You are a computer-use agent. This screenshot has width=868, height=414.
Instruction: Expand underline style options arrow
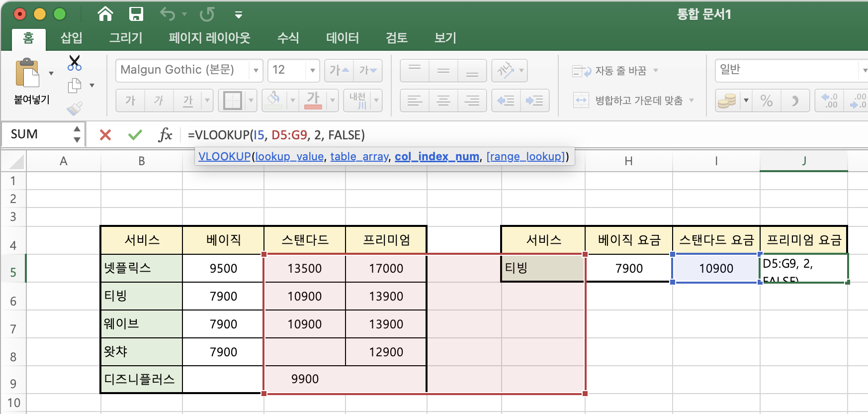(x=207, y=101)
